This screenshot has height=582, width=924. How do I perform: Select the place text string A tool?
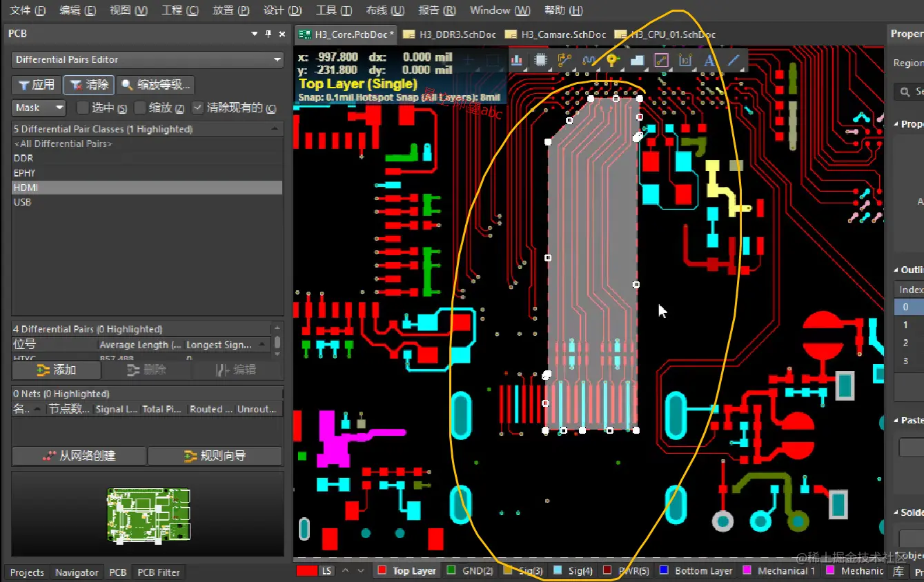click(709, 60)
